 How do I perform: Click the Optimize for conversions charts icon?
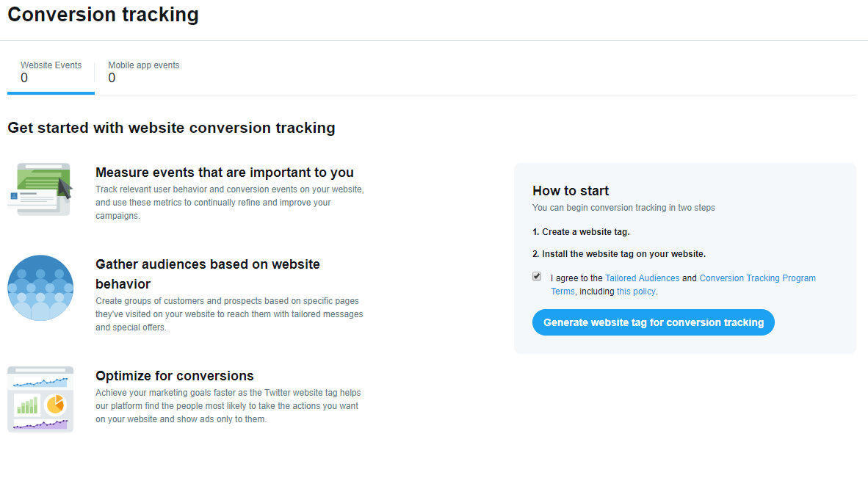click(x=40, y=399)
